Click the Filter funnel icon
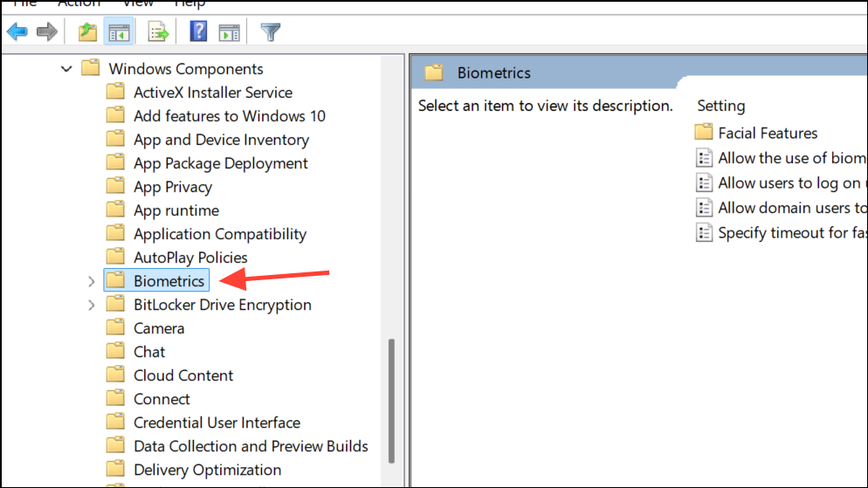Viewport: 868px width, 488px height. 271,32
